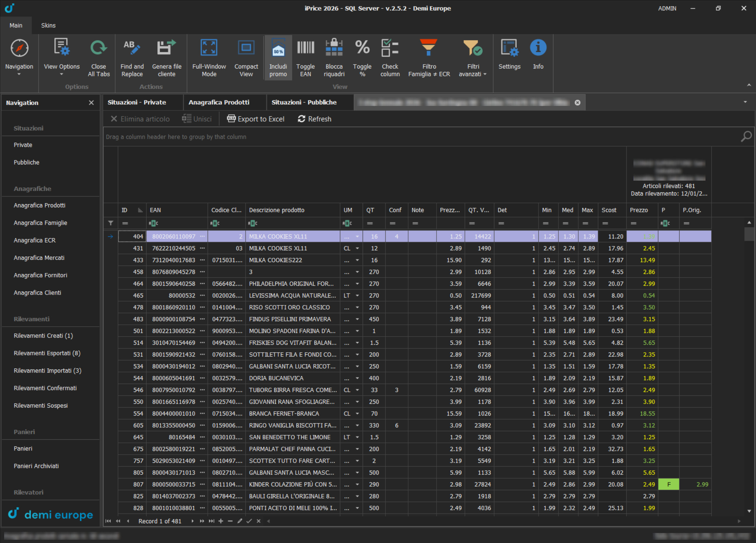Viewport: 756px width, 543px height.
Task: Open the grid search magnifier
Action: pyautogui.click(x=746, y=136)
